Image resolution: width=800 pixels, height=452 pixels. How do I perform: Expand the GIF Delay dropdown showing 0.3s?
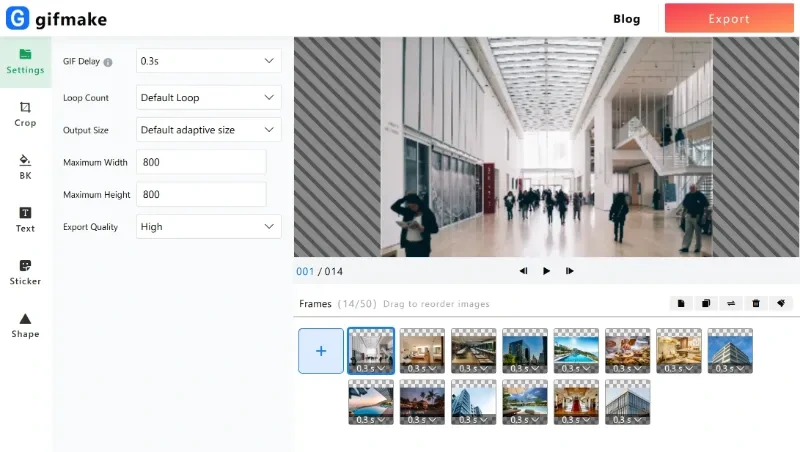(x=209, y=61)
